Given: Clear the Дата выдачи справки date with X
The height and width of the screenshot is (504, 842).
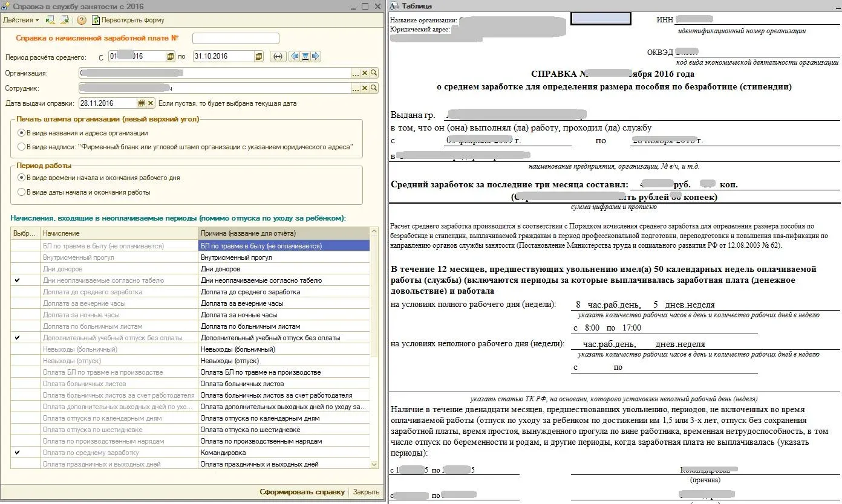Looking at the screenshot, I should point(151,103).
